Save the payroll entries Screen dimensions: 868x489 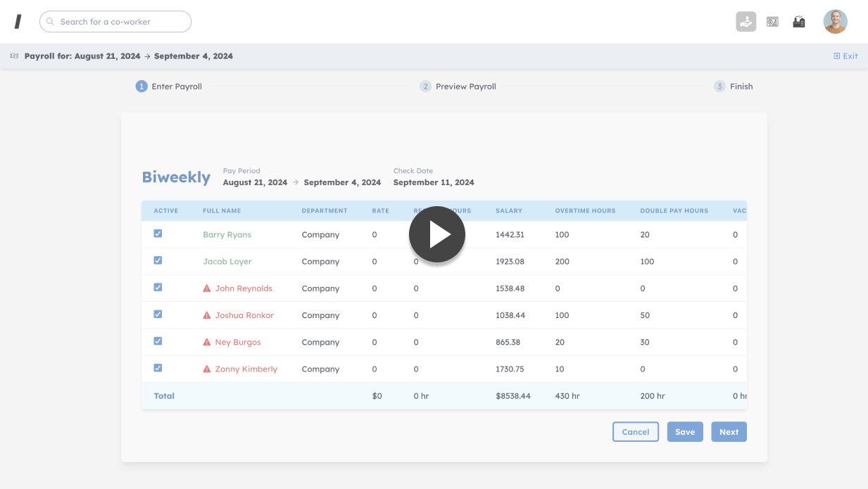click(685, 432)
